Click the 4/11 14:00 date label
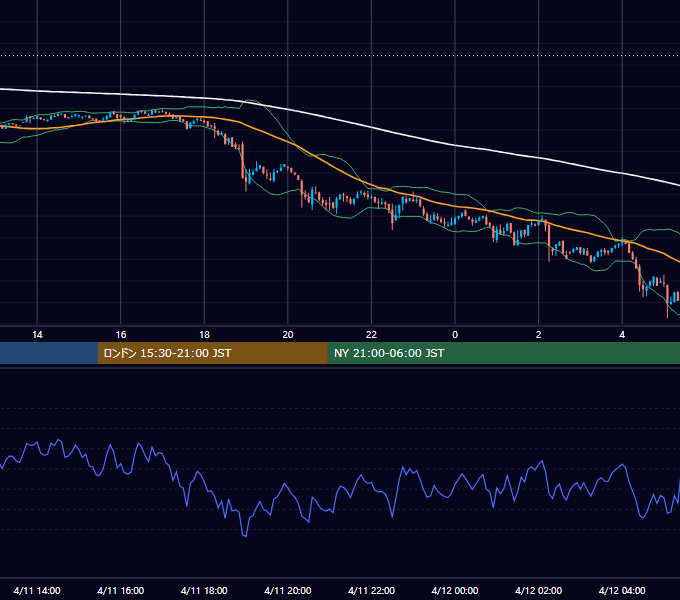The height and width of the screenshot is (600, 680). pos(37,590)
